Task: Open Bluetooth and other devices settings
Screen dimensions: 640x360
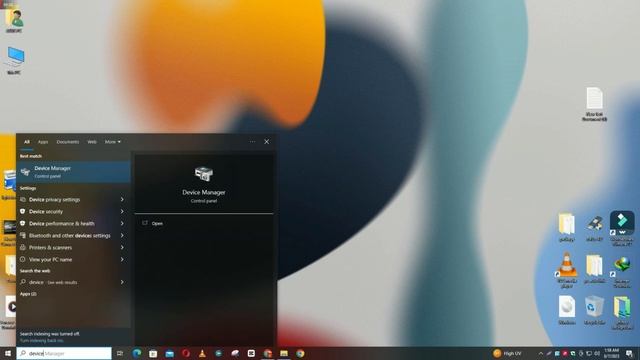Action: [x=69, y=236]
